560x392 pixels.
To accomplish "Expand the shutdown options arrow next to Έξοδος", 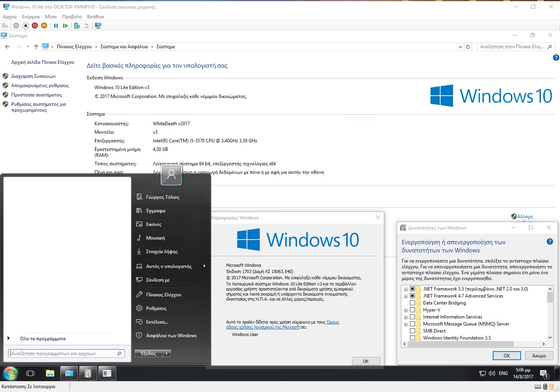I will 167,353.
